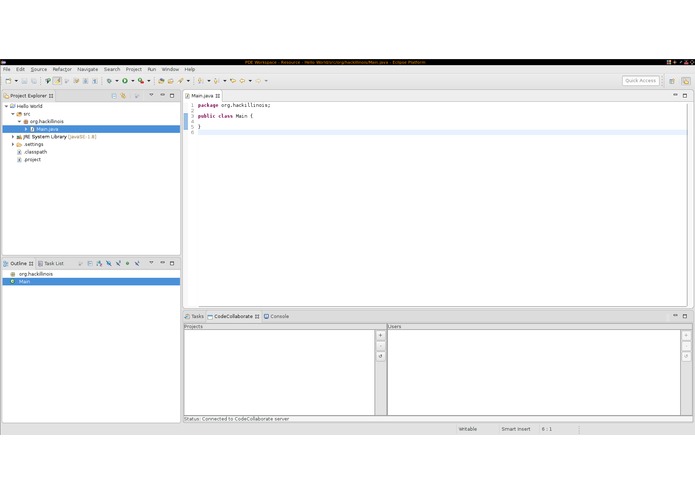
Task: Switch to the Console tab
Action: click(x=276, y=316)
